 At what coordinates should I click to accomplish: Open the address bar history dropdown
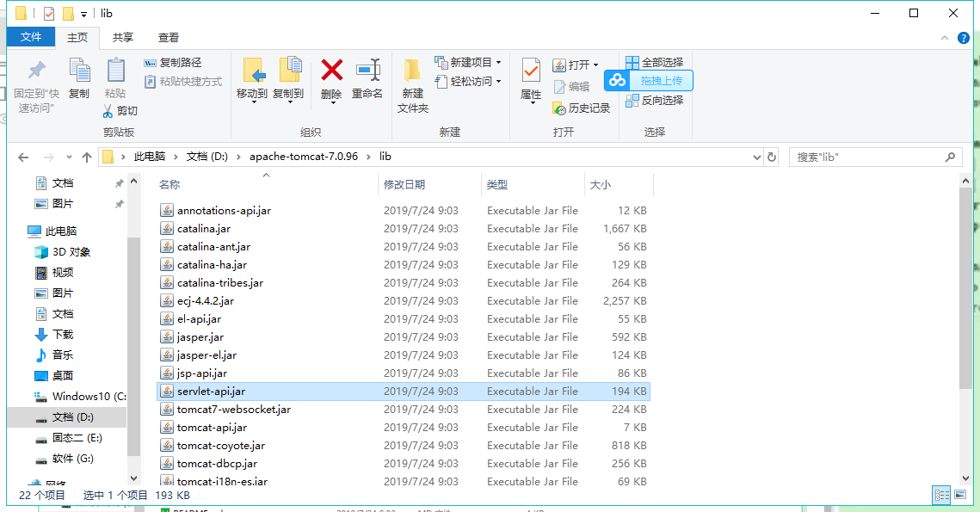click(x=756, y=157)
